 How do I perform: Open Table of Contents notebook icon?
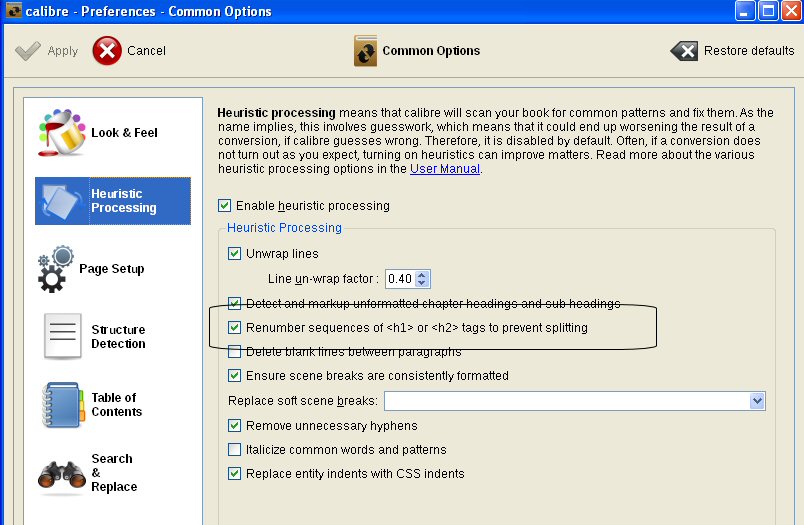coord(62,405)
